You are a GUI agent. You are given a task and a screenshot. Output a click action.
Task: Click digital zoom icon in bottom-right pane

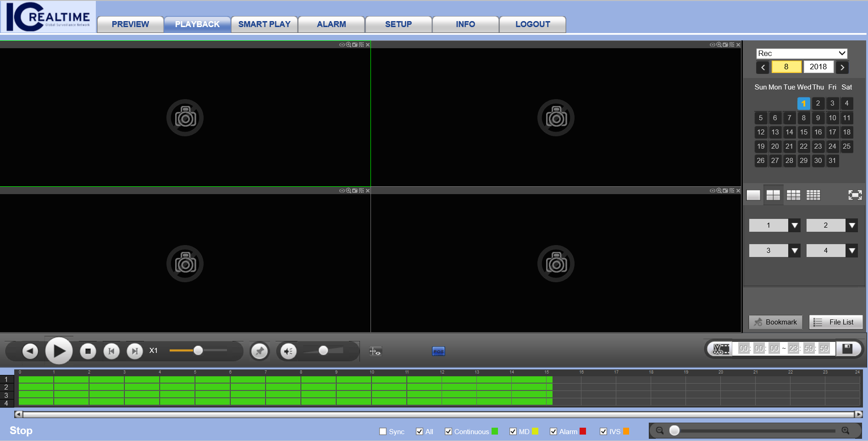[719, 190]
